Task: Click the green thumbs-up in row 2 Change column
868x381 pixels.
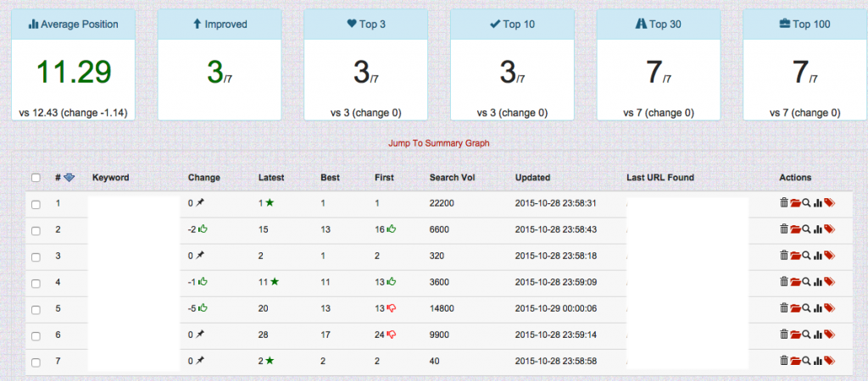Action: 203,229
